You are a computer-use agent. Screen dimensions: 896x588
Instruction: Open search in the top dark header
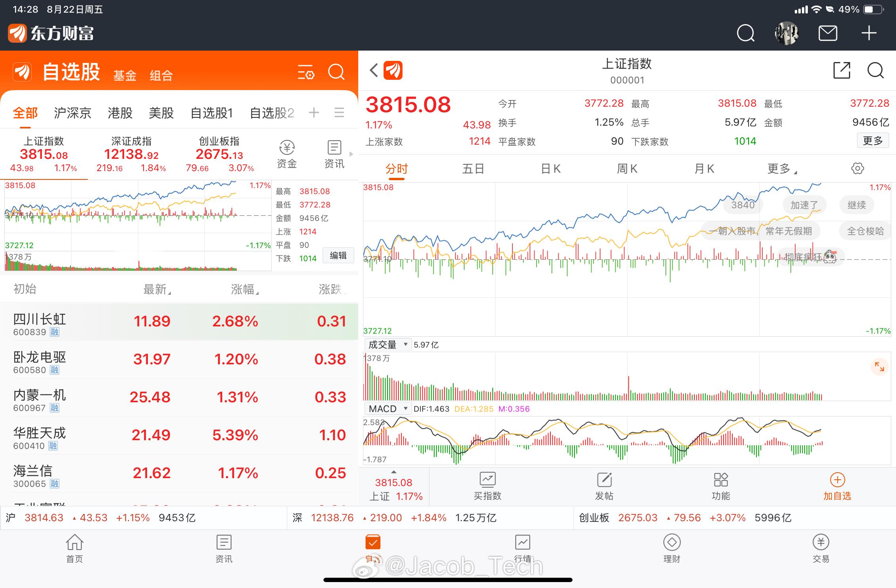tap(746, 33)
